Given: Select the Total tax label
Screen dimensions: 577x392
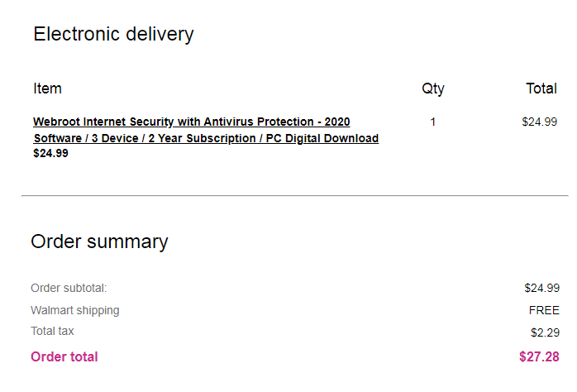Looking at the screenshot, I should [52, 331].
